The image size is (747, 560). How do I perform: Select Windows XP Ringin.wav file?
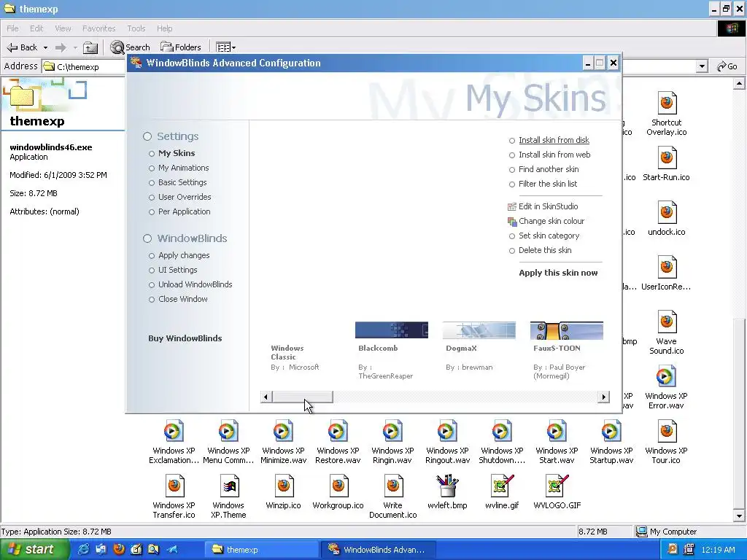click(392, 432)
